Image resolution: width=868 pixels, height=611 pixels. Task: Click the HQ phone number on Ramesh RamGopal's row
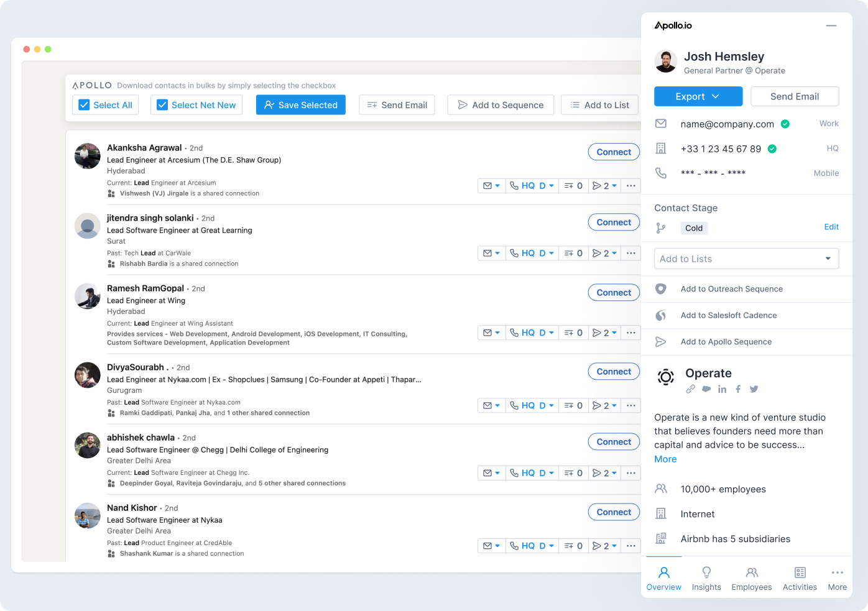tap(529, 332)
